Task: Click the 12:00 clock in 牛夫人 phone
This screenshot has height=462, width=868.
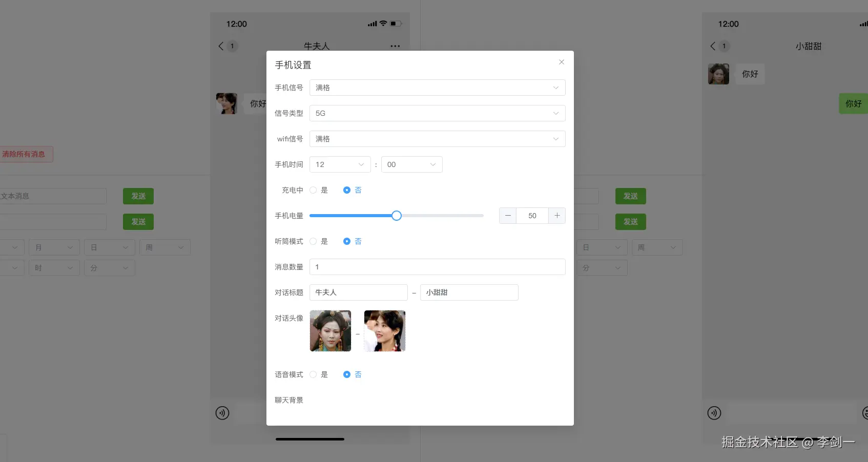Action: [237, 24]
